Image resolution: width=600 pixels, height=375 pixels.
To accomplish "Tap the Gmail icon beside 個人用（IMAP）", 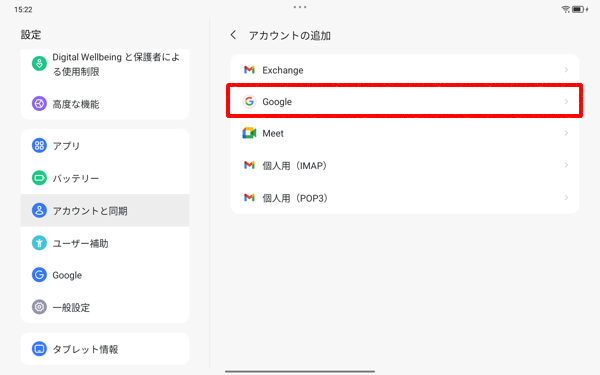I will (249, 165).
